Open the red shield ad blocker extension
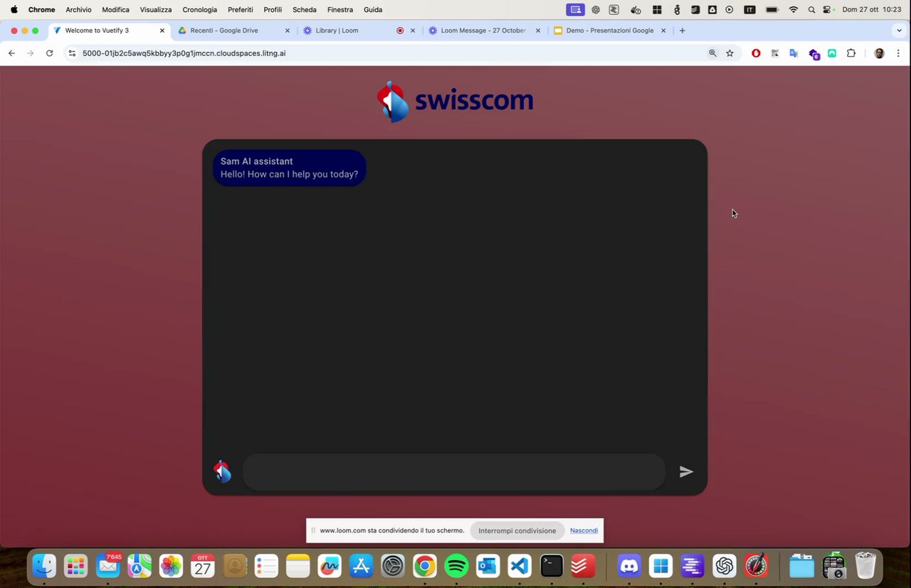 click(756, 53)
